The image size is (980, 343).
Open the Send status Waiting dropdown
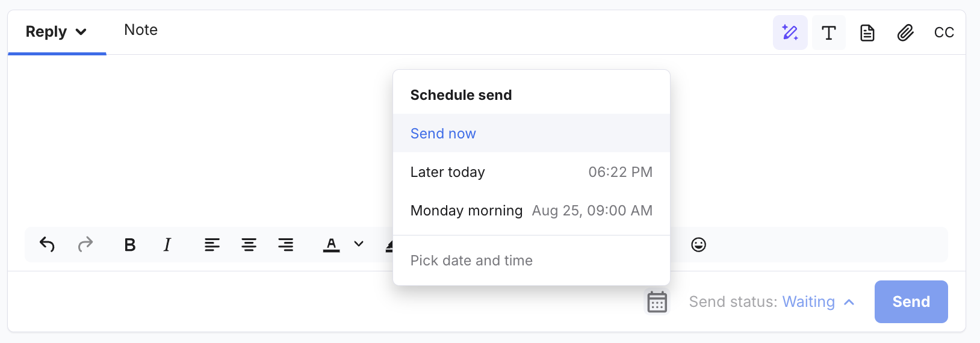pos(772,302)
